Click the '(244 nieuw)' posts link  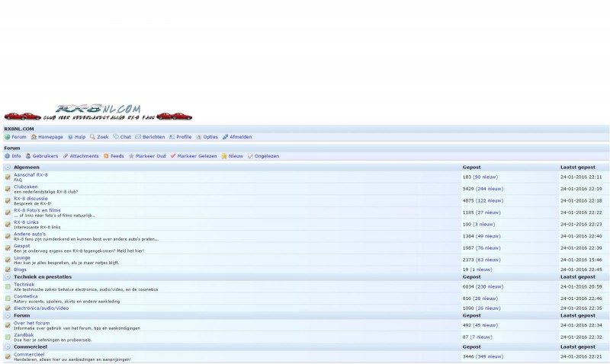click(490, 189)
